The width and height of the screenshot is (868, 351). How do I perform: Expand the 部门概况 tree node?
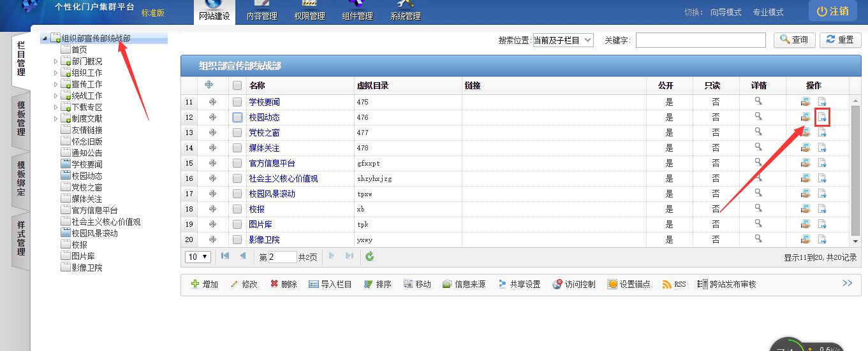tap(56, 62)
